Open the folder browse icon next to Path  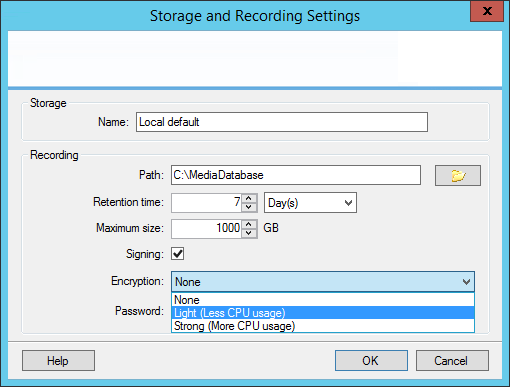coord(458,175)
